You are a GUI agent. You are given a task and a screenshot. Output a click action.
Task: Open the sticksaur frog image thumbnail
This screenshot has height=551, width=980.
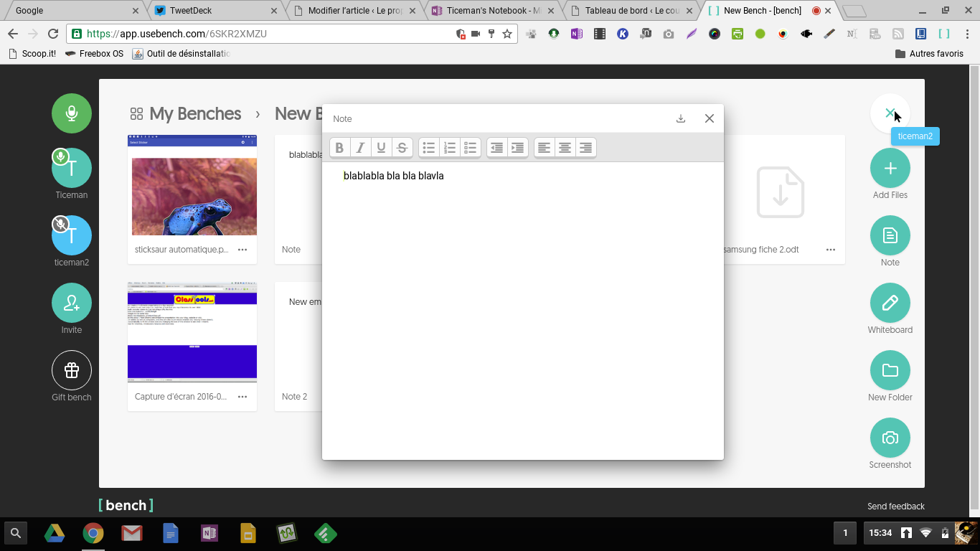192,185
